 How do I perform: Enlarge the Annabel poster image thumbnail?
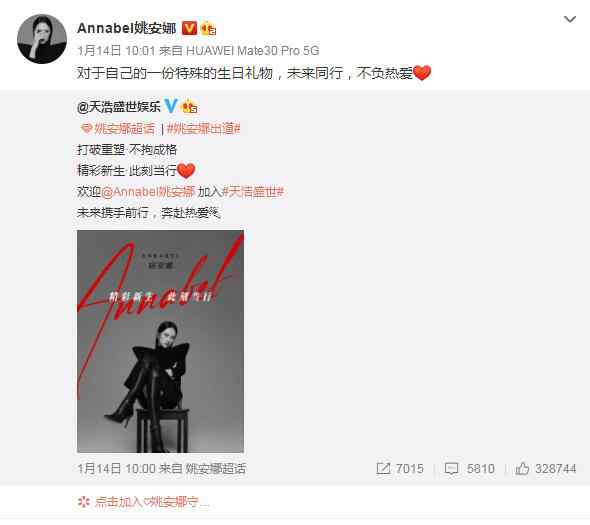[160, 341]
